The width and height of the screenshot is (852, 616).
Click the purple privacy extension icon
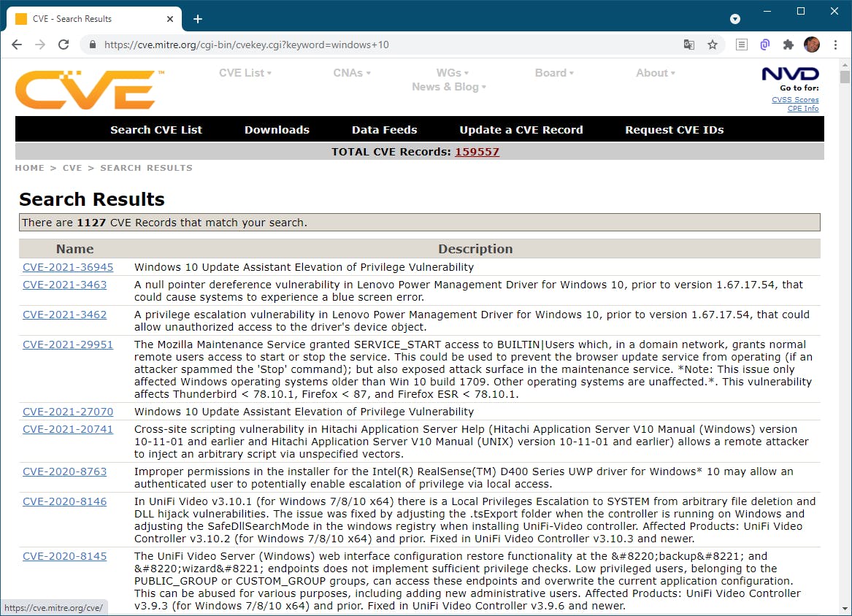[764, 45]
